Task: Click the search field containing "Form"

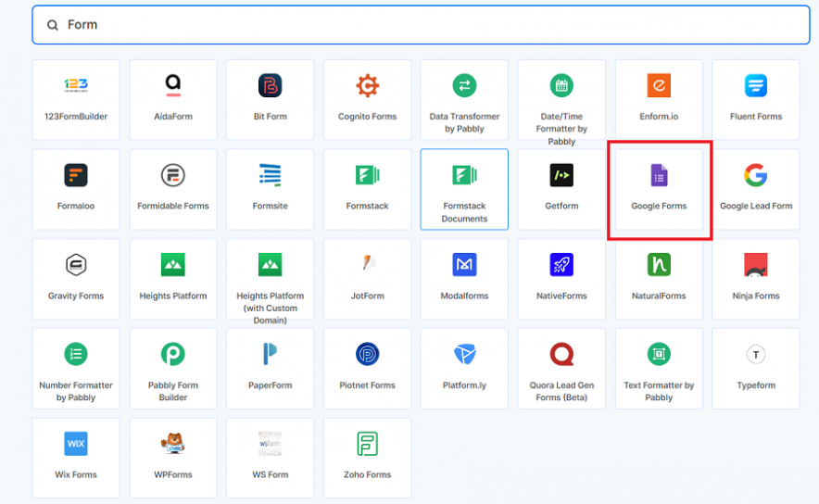Action: (x=421, y=25)
